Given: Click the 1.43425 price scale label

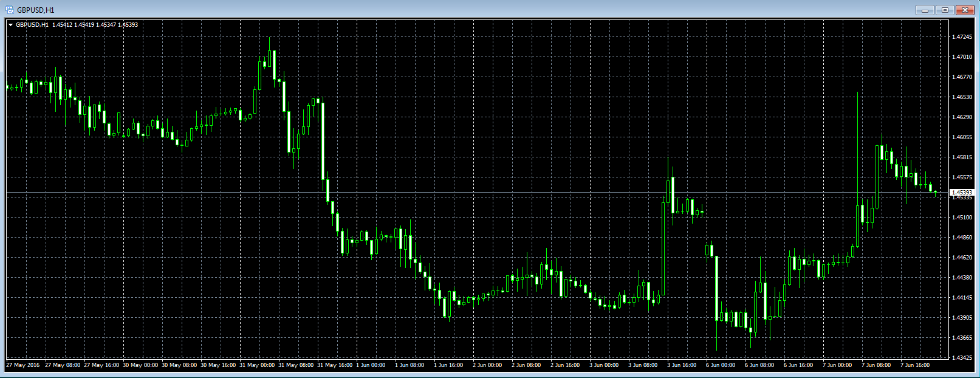Looking at the screenshot, I should click(962, 358).
